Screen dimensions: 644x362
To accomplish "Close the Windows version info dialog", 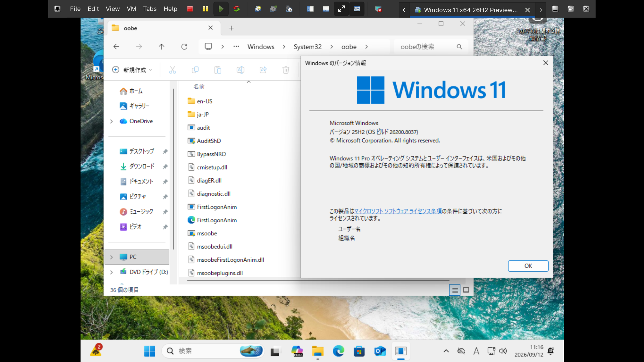I will click(546, 63).
